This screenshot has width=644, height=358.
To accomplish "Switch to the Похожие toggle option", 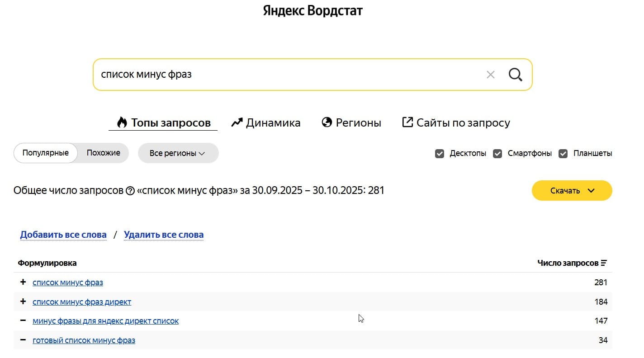I will (x=104, y=153).
